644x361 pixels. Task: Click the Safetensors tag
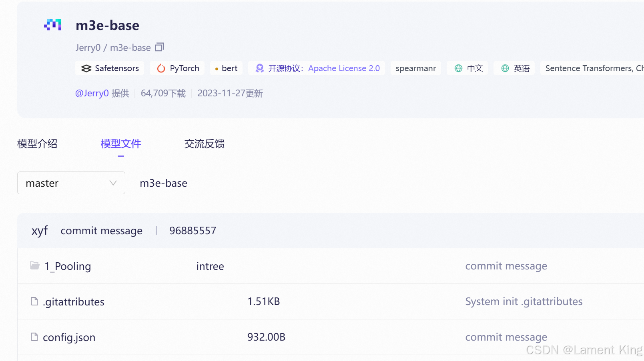109,68
